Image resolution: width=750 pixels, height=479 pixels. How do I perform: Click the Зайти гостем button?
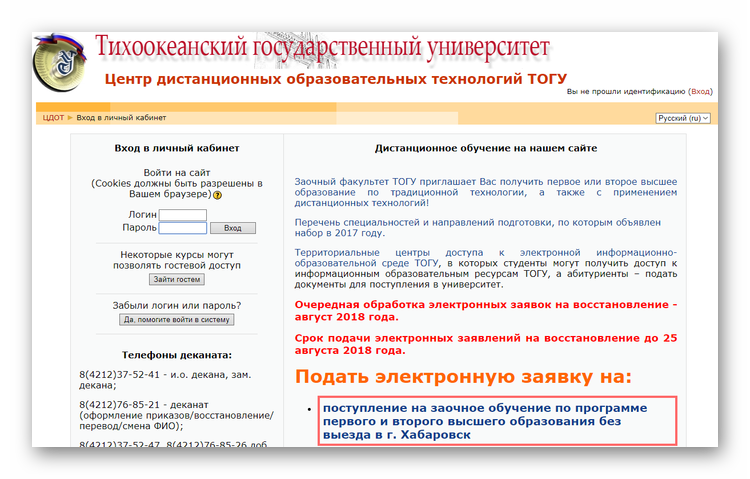[177, 279]
